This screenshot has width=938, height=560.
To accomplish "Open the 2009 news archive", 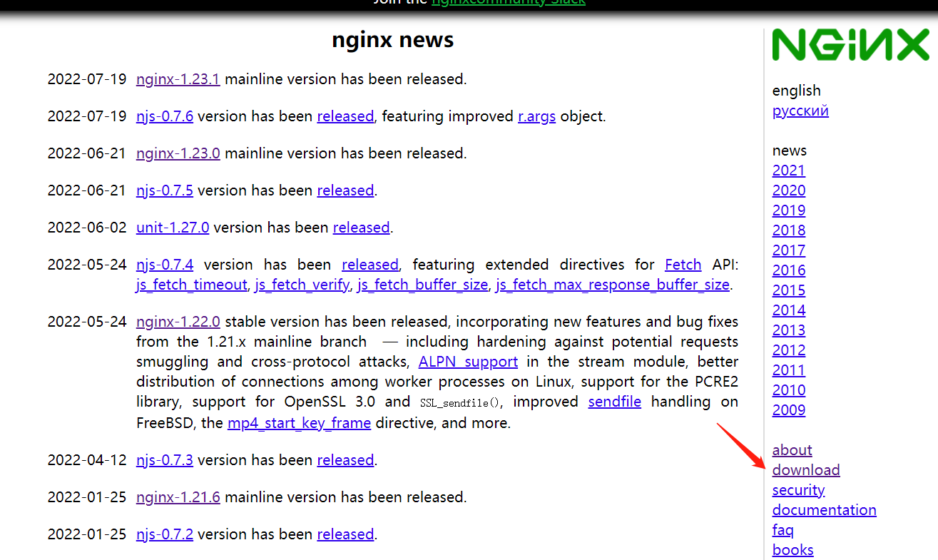I will point(789,410).
